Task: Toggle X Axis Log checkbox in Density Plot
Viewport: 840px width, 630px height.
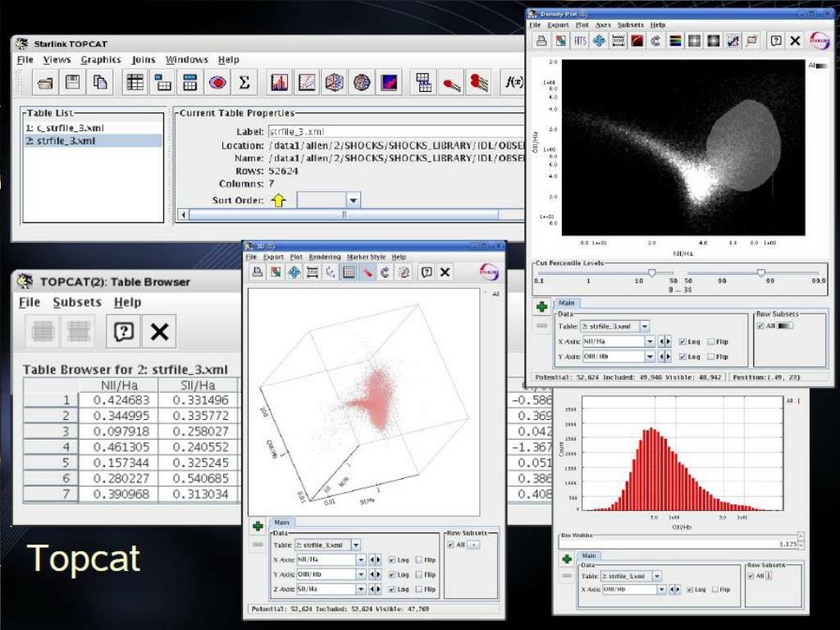Action: 682,341
